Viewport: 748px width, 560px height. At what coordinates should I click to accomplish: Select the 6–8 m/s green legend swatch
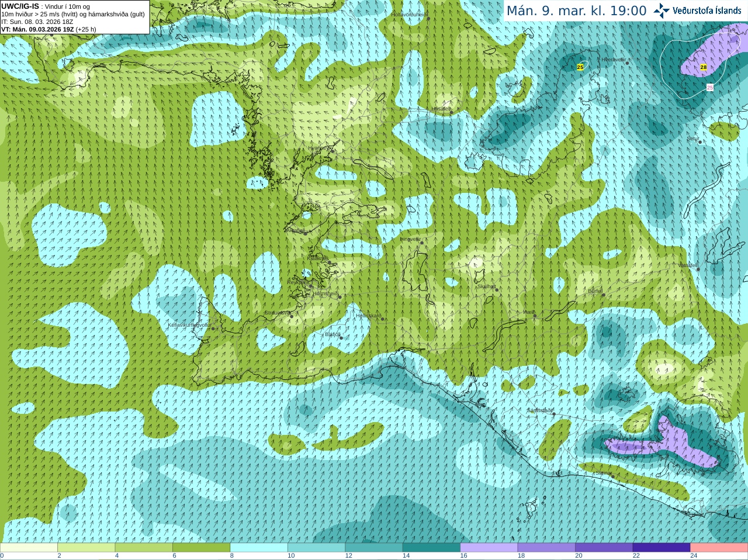point(201,548)
